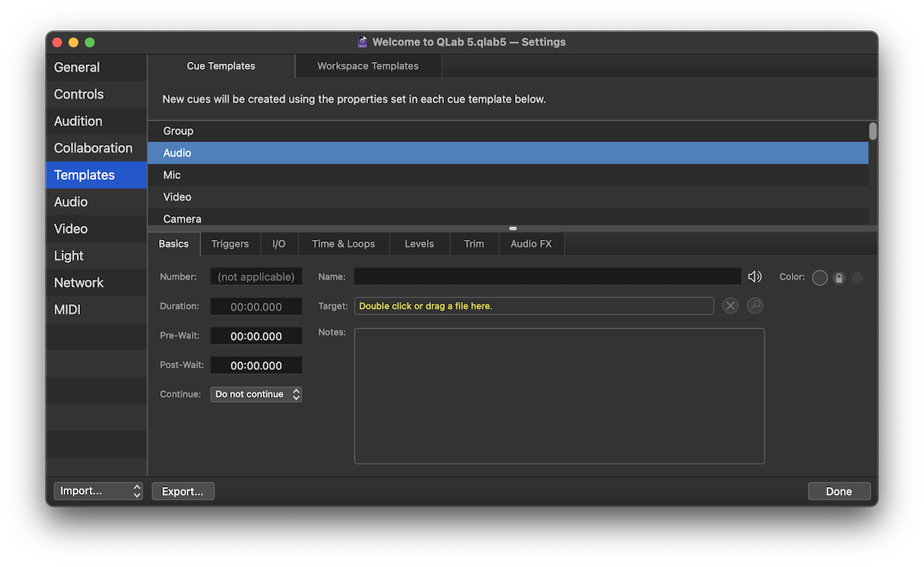
Task: Select MIDI in settings sidebar
Action: 96,310
